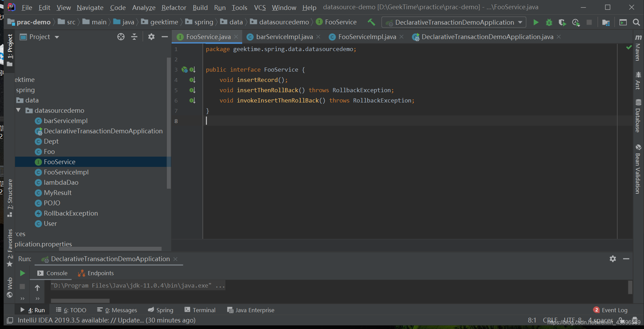644x329 pixels.
Task: Toggle the Structure tool window
Action: tap(9, 195)
